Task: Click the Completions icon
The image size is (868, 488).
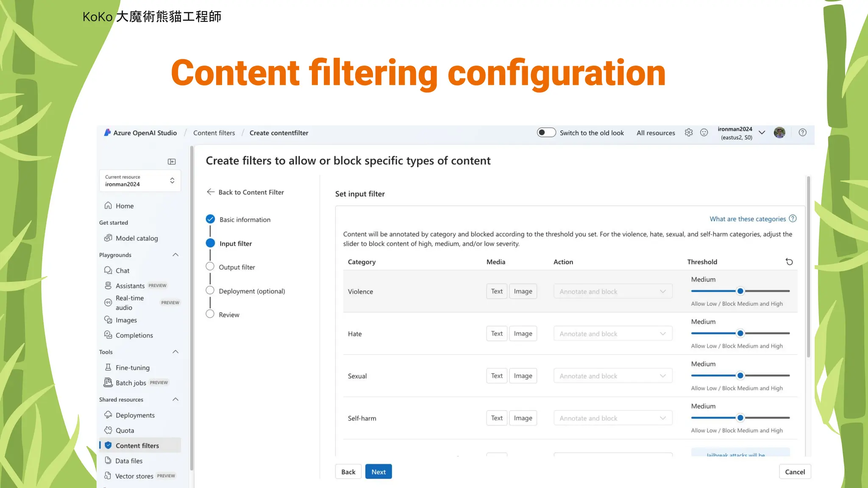Action: tap(108, 335)
